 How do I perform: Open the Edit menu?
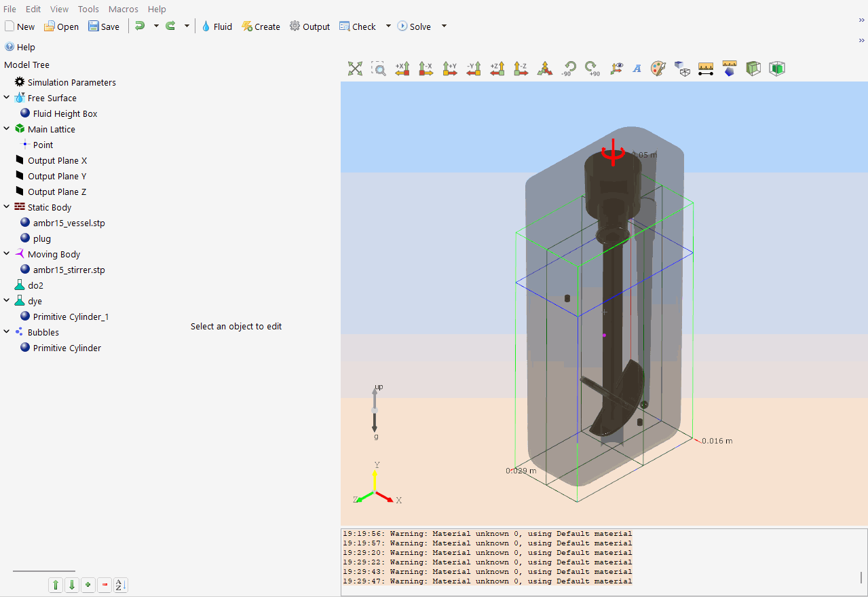click(x=33, y=9)
